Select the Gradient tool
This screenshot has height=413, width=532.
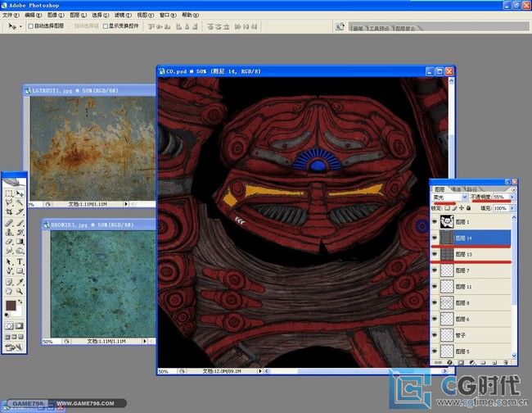(20, 242)
